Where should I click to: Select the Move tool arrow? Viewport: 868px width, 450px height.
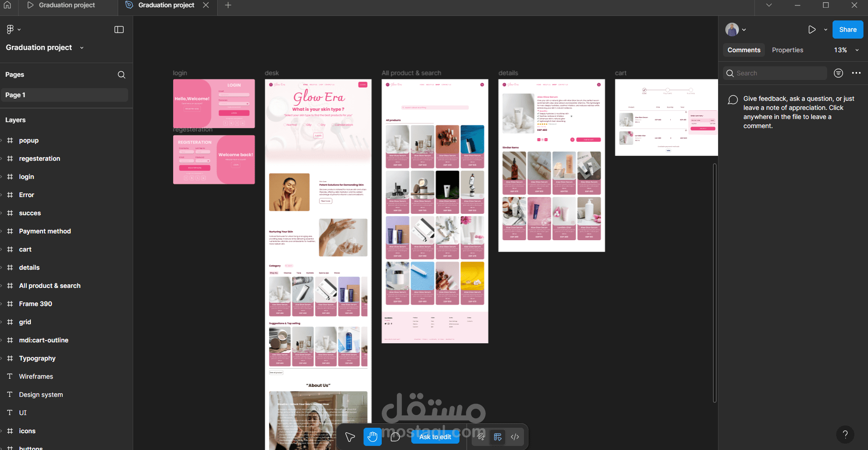pos(350,437)
